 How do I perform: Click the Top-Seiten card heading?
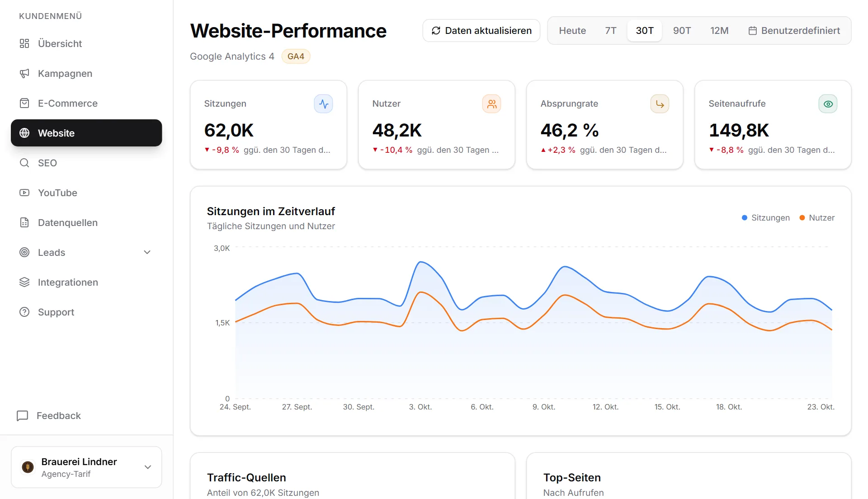572,478
